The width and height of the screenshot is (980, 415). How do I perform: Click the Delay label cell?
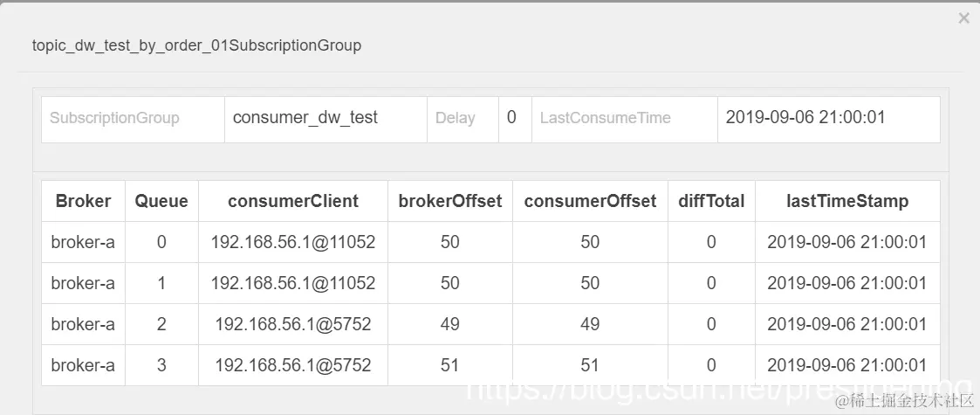click(456, 118)
